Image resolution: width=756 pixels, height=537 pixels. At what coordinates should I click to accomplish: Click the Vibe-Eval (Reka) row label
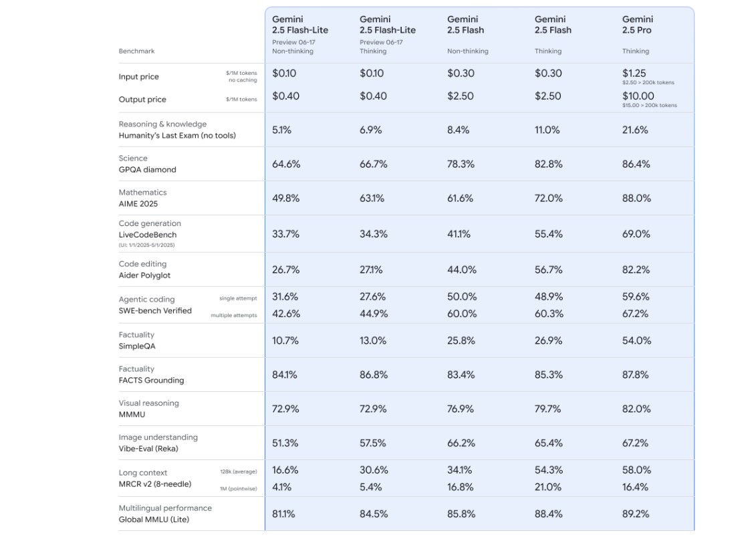point(148,449)
